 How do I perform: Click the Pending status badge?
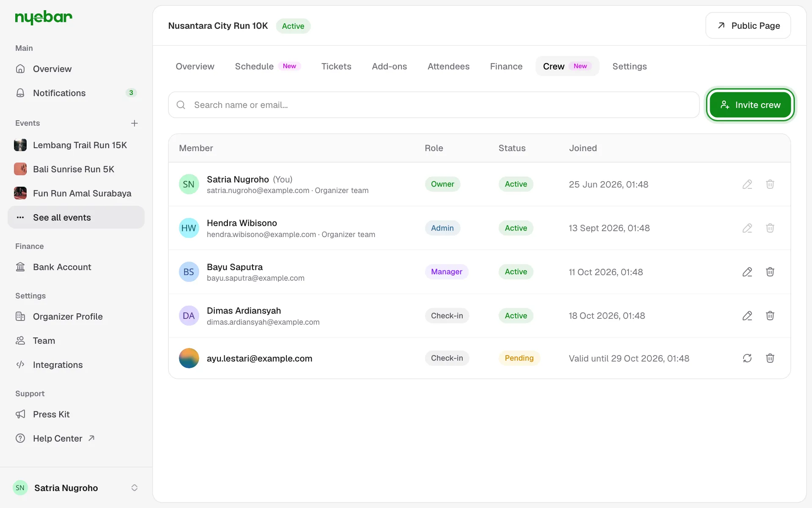[x=519, y=358]
